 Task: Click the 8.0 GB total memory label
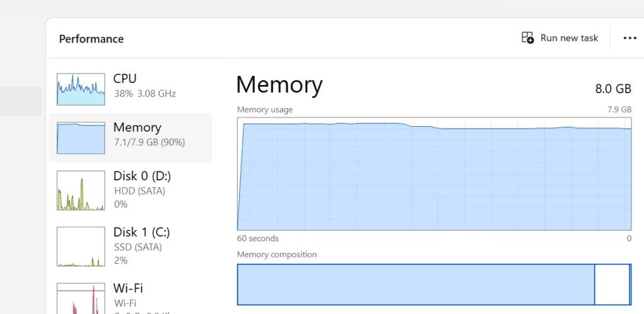pos(613,89)
